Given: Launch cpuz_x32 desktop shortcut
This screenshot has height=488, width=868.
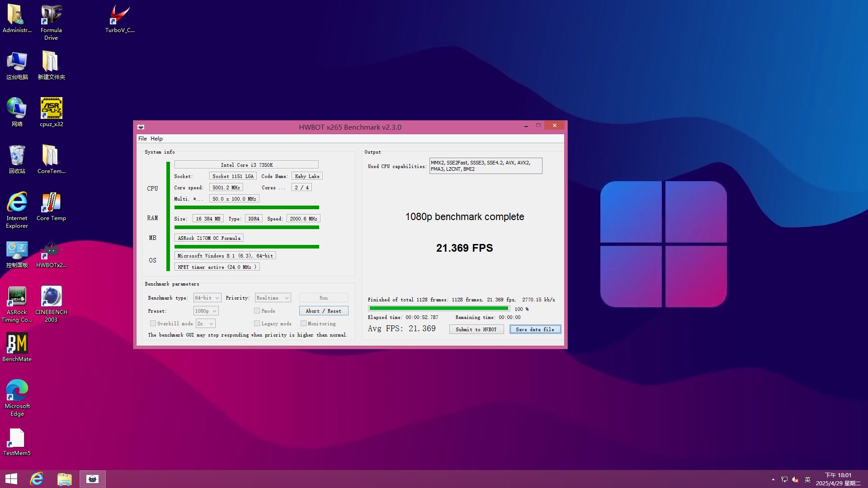Looking at the screenshot, I should (51, 113).
